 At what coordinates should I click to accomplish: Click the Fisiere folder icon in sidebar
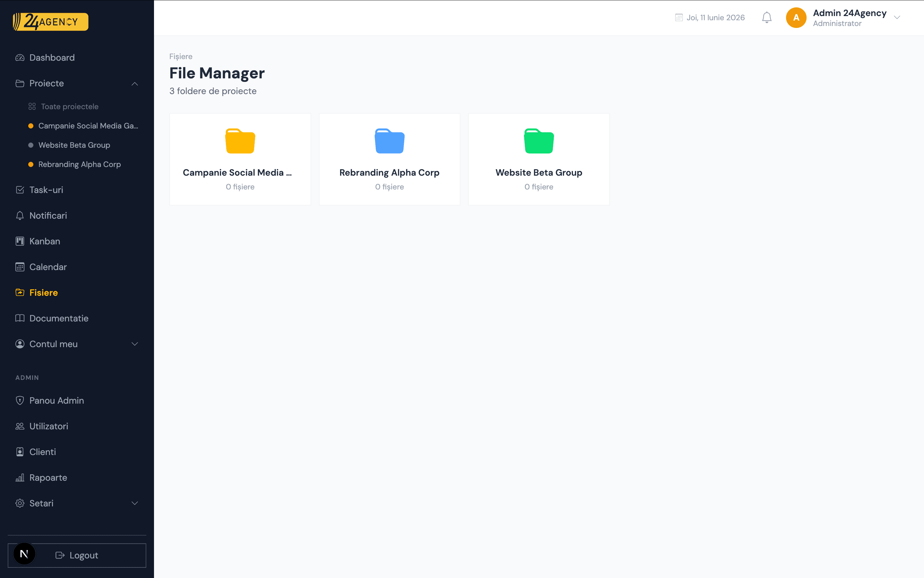point(20,293)
